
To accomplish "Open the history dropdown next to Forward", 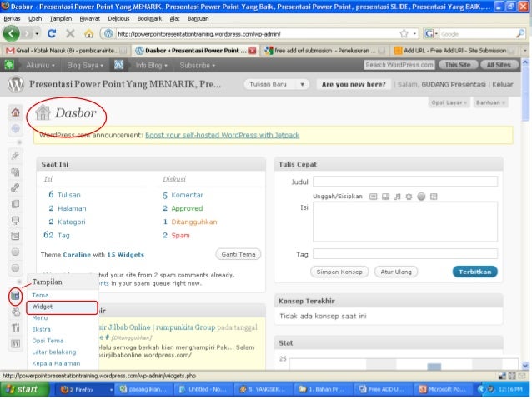I will [37, 33].
